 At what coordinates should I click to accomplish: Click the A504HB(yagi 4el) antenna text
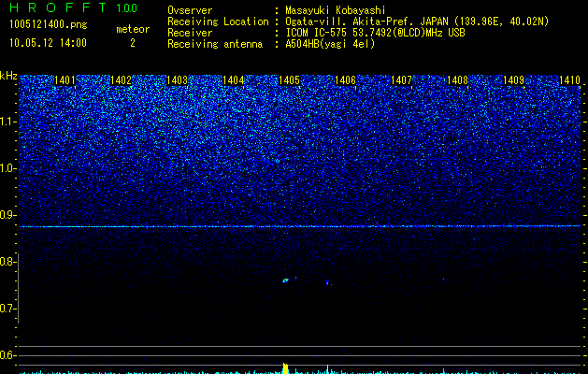point(330,44)
